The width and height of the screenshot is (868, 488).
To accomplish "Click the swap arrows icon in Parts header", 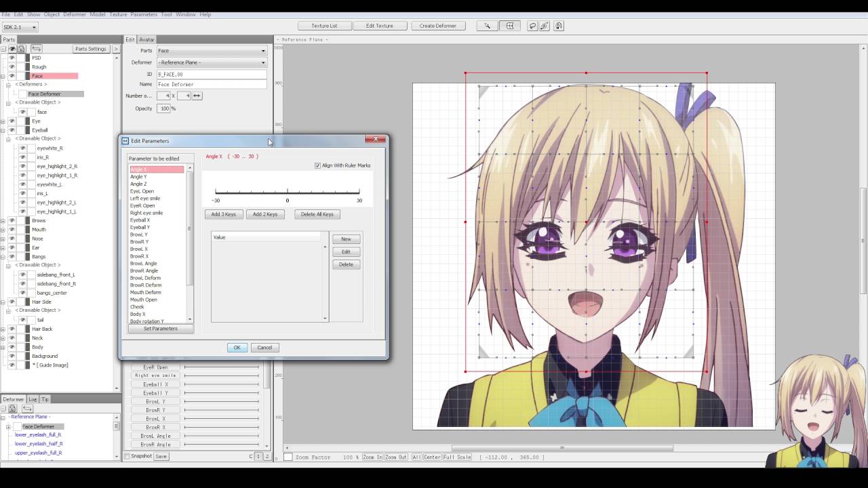I will (37, 49).
